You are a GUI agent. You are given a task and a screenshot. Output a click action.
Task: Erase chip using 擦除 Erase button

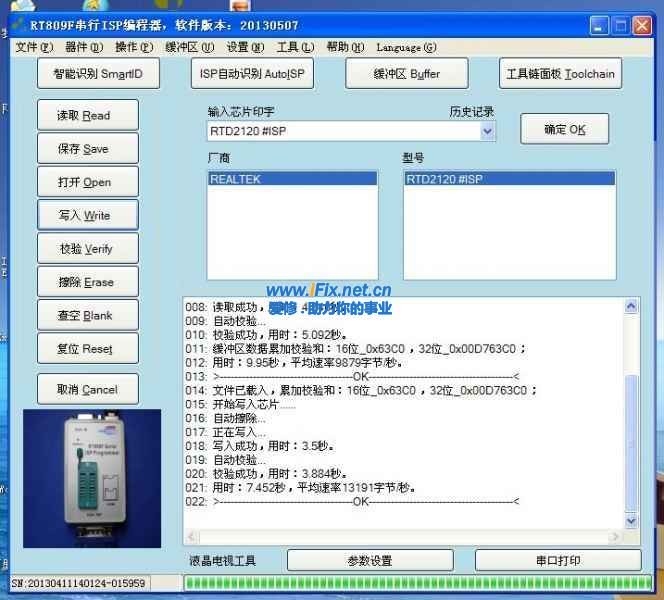[x=84, y=282]
